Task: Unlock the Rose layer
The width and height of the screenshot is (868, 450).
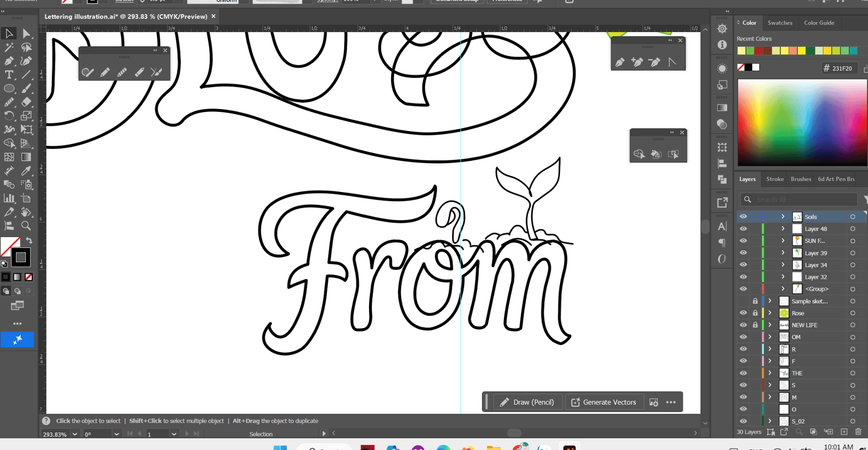Action: tap(755, 313)
